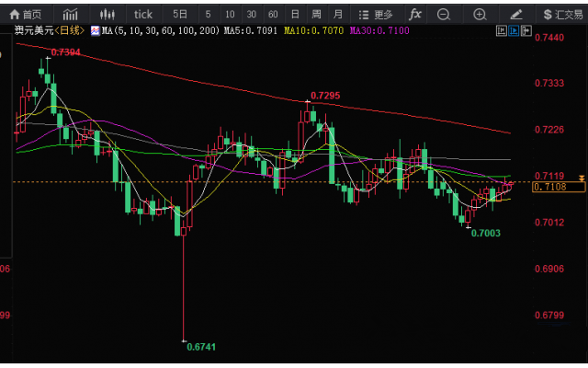Click the 0.7333 axis value
Viewport: 588px width, 368px height.
tap(549, 84)
